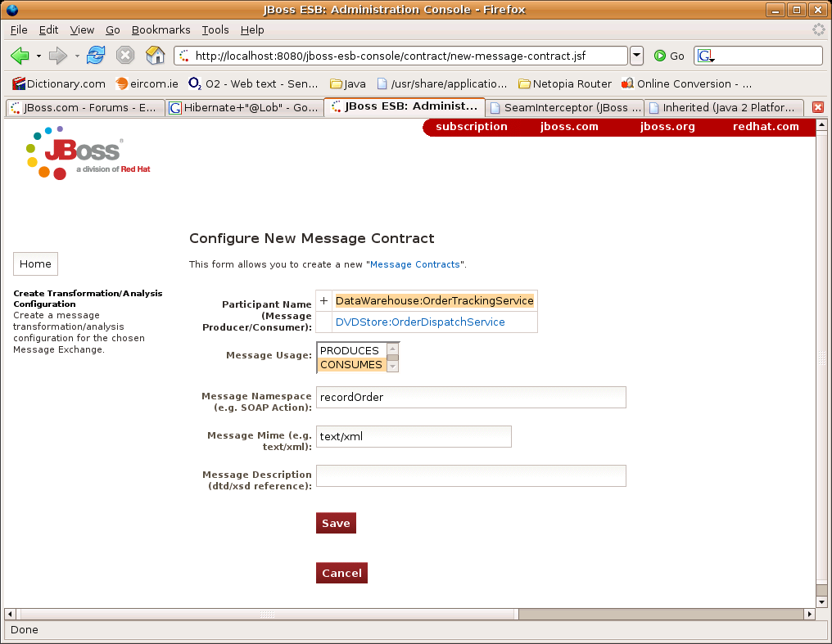Open the eircom.ie bookmark
Image resolution: width=832 pixels, height=644 pixels.
point(147,83)
